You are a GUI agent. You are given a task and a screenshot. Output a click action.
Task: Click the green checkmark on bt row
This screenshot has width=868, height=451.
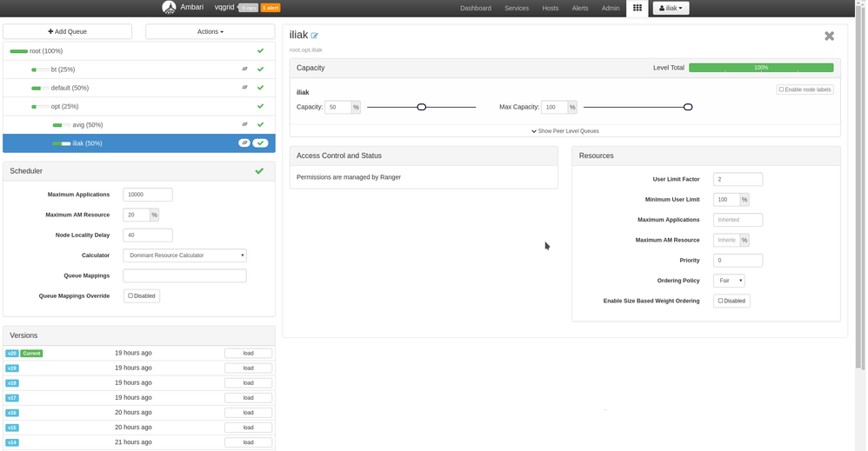[260, 70]
